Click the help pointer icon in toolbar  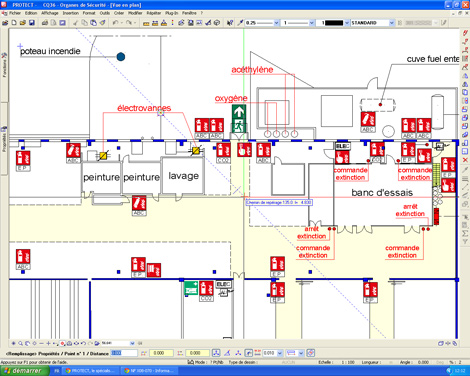[230, 23]
